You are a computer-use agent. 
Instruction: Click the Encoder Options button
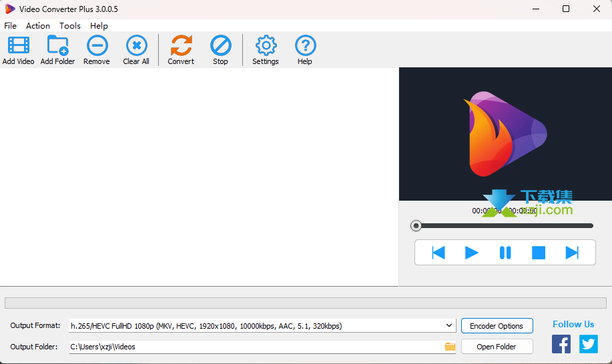tap(497, 326)
